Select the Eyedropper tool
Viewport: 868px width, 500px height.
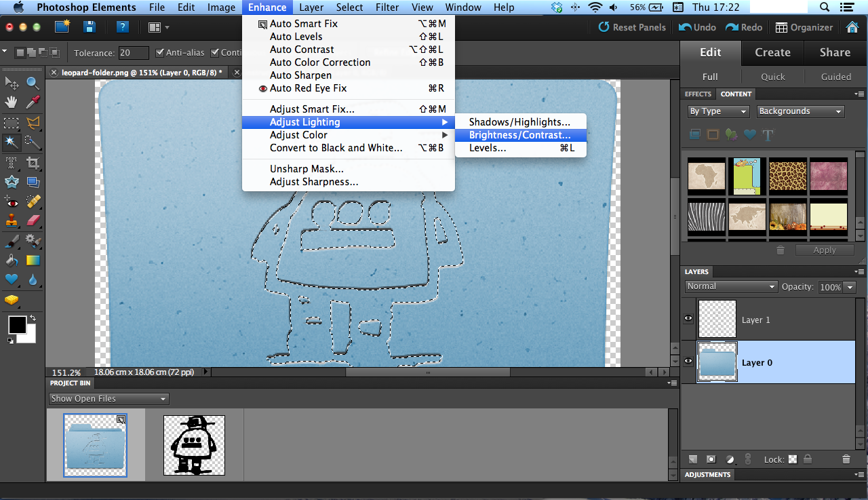pos(33,102)
